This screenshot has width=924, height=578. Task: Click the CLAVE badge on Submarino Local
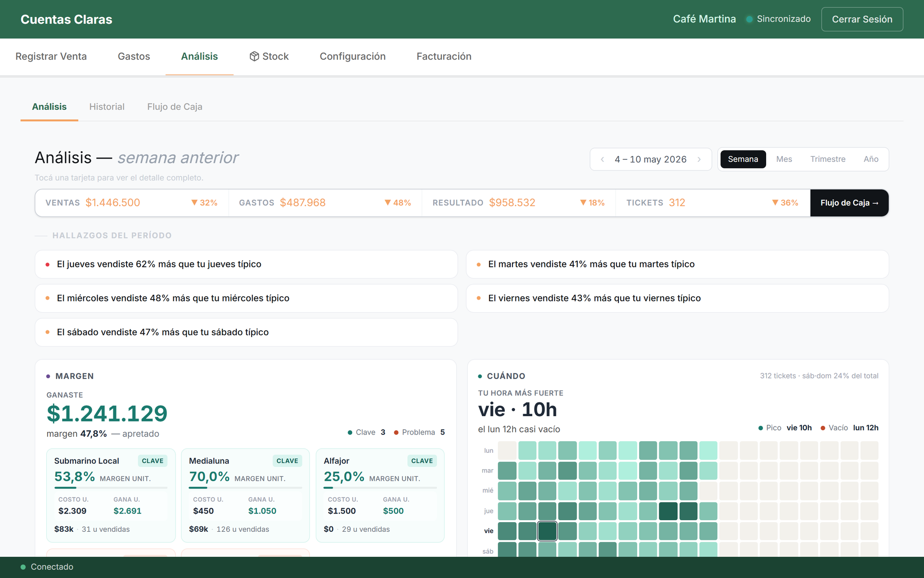[153, 461]
